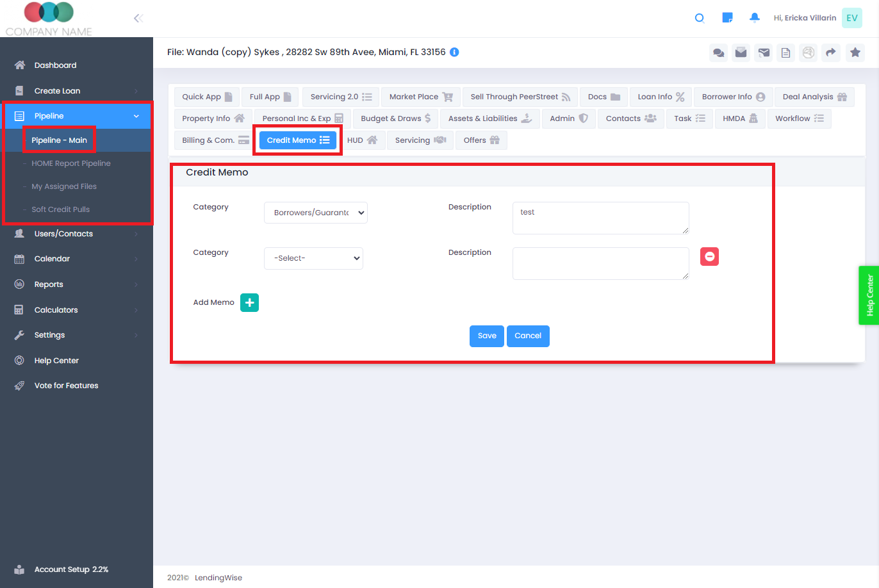The height and width of the screenshot is (588, 879).
Task: Open the green Help Center side tab
Action: coord(869,295)
